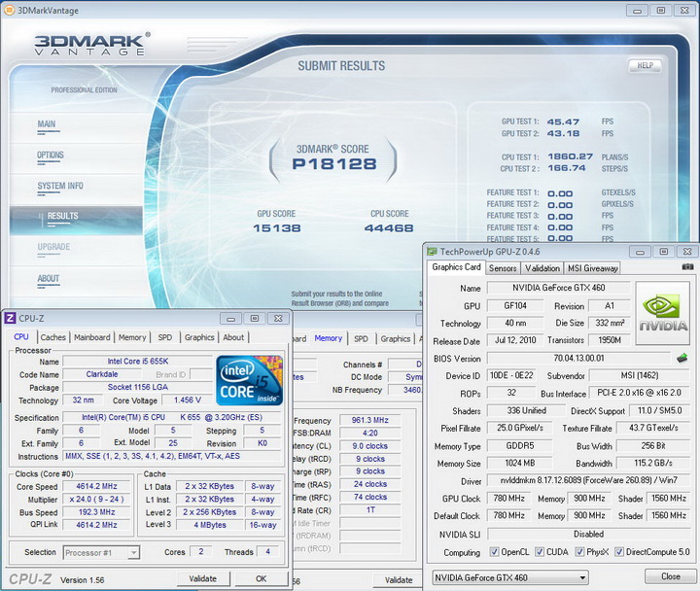Open the Processor #1 selection dropdown
The image size is (700, 591).
pyautogui.click(x=101, y=553)
